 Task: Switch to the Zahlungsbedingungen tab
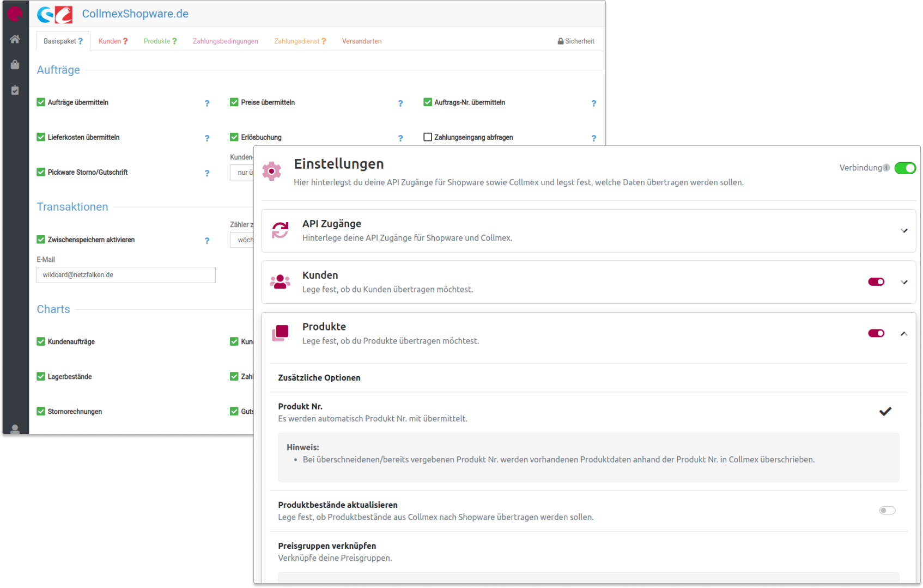pyautogui.click(x=226, y=41)
